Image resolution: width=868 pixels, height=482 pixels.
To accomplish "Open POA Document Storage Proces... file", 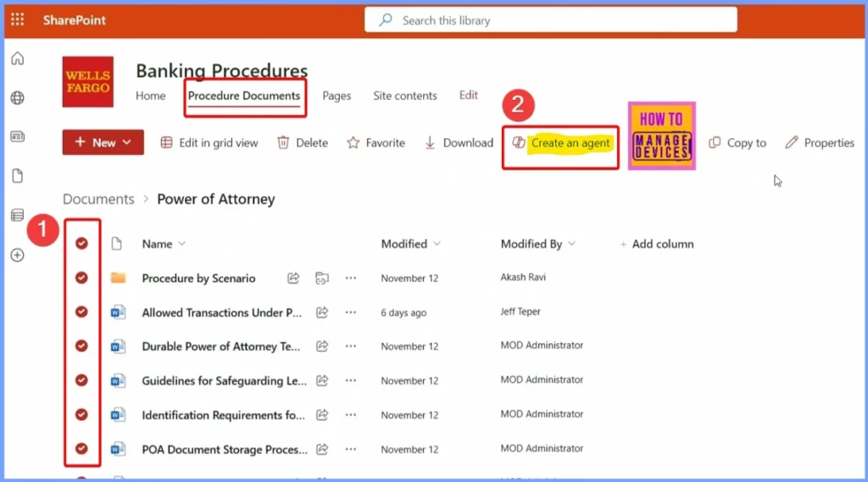I will [225, 449].
